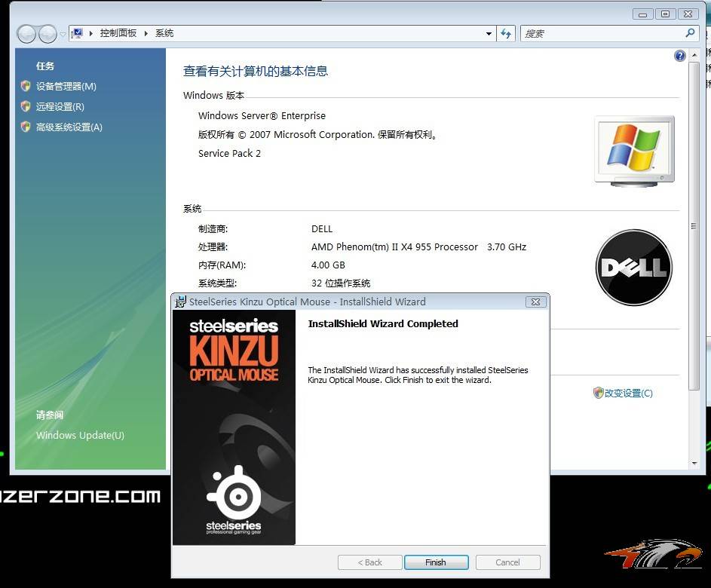Close the SteelSeries InstallShield Wizard dialog
This screenshot has width=711, height=588.
point(535,302)
